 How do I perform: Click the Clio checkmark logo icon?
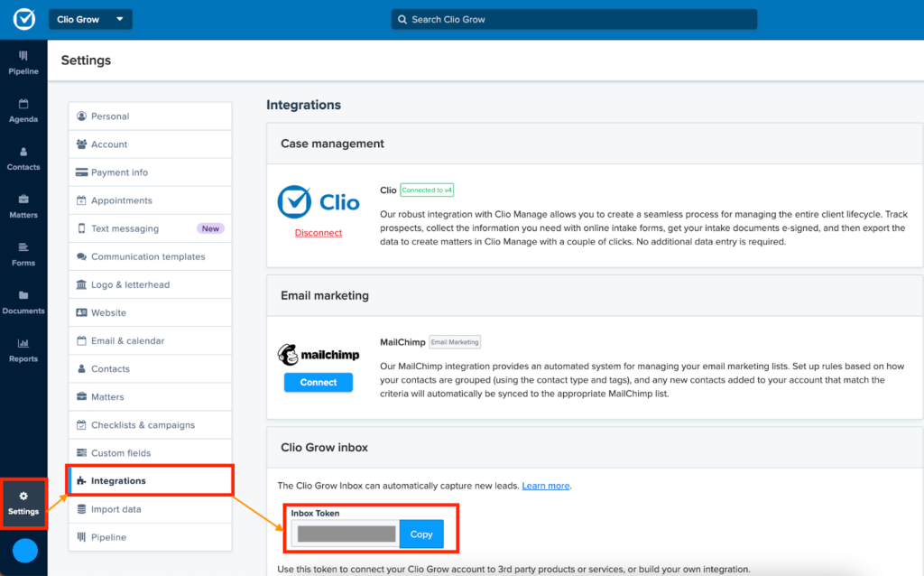pyautogui.click(x=23, y=19)
